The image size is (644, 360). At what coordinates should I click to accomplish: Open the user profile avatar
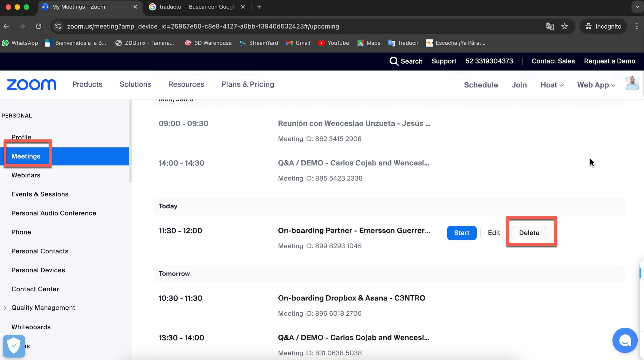[632, 84]
